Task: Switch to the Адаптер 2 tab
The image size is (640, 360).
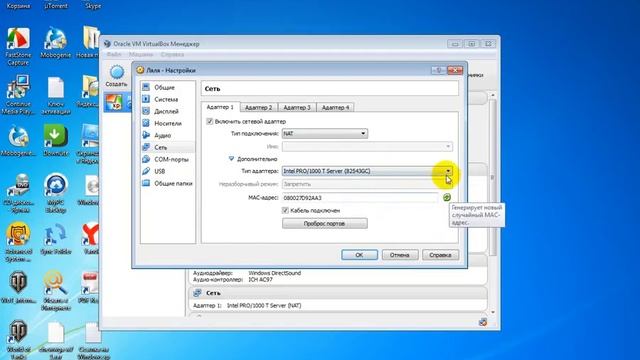Action: [259, 107]
